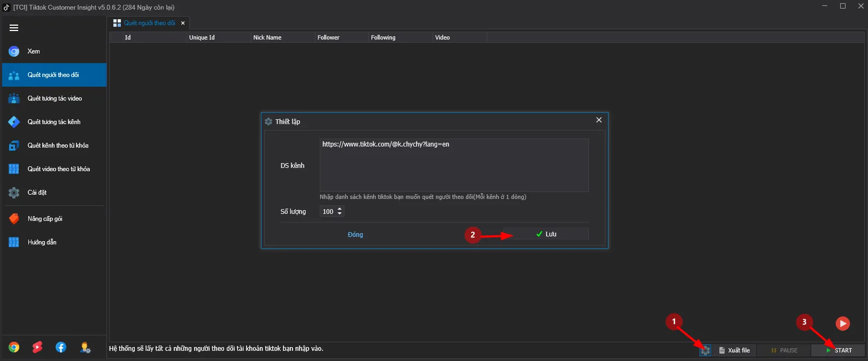Open the Facebook icon at sidebar bottom
This screenshot has height=361, width=868.
coord(61,348)
